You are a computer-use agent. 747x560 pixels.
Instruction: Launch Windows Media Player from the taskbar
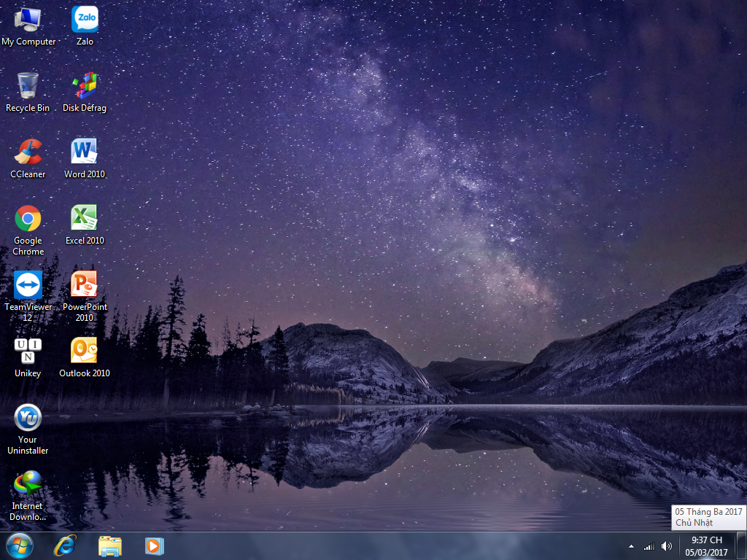point(155,545)
